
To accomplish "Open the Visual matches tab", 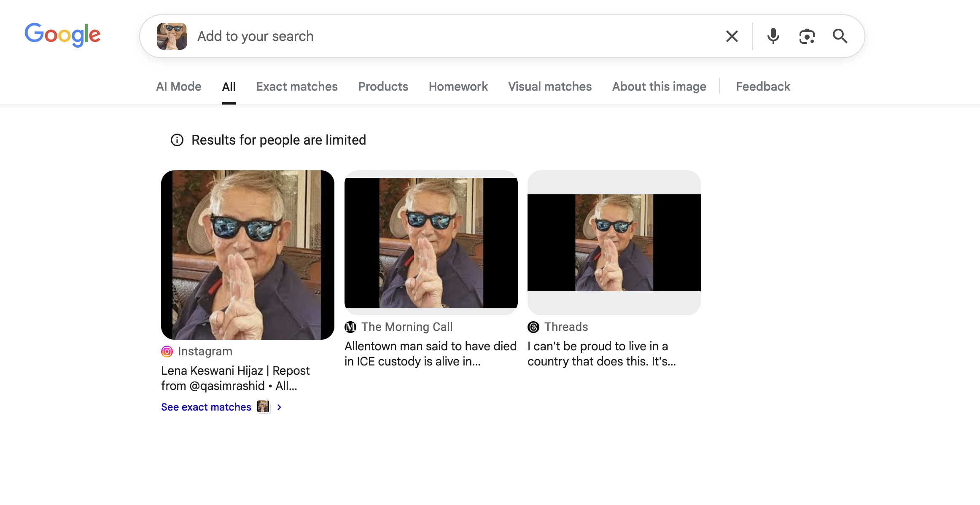I will coord(550,86).
